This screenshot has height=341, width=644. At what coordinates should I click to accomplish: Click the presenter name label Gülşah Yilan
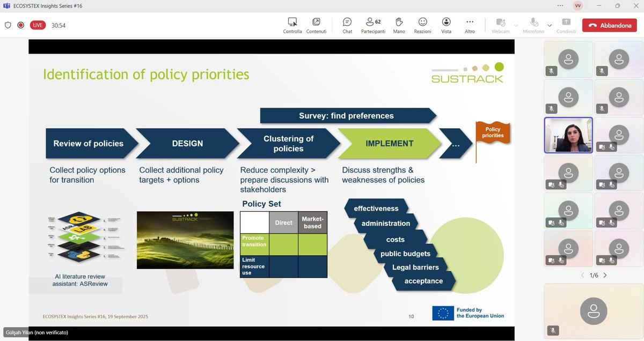36,332
